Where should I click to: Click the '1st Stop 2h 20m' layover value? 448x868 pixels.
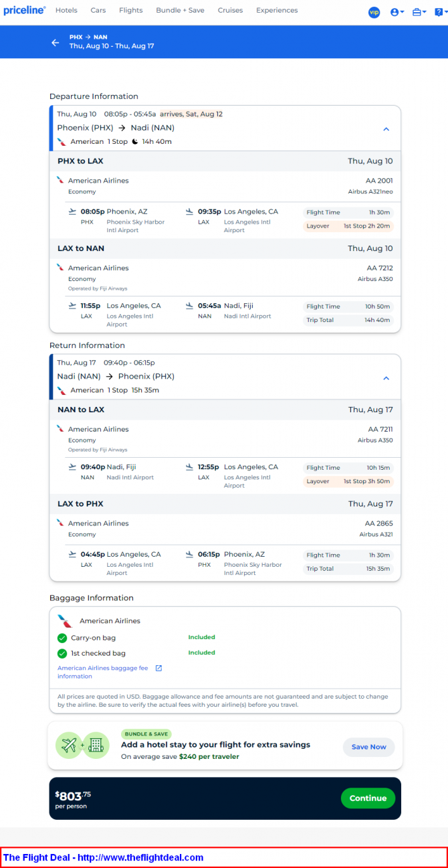pos(366,226)
